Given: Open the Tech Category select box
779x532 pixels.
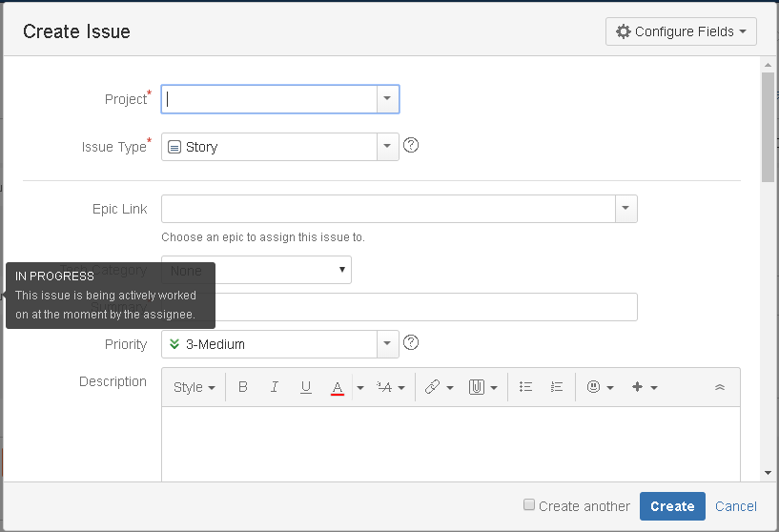Looking at the screenshot, I should point(256,270).
